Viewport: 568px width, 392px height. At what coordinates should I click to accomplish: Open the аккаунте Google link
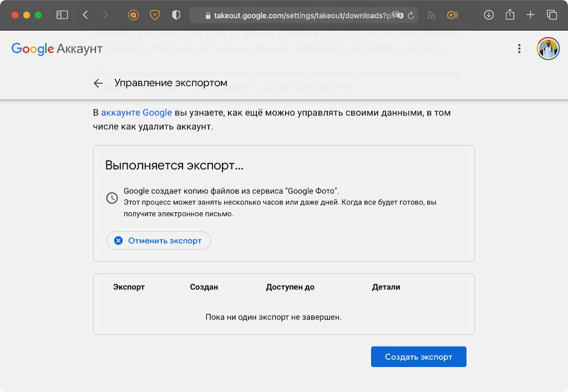136,113
